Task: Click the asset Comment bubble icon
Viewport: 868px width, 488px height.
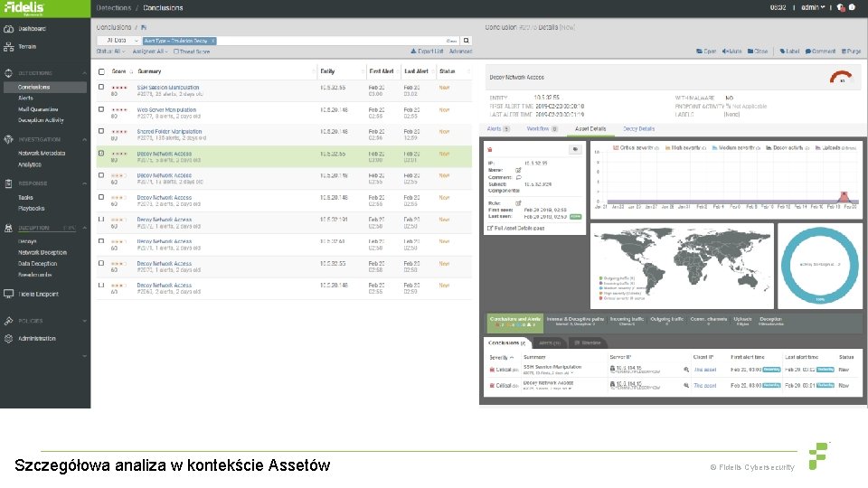Action: pyautogui.click(x=519, y=178)
